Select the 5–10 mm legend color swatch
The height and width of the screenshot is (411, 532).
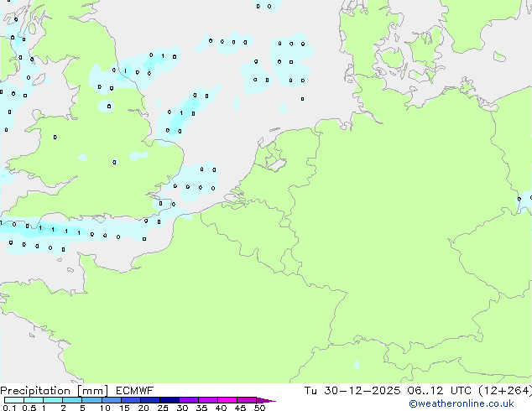coord(92,400)
